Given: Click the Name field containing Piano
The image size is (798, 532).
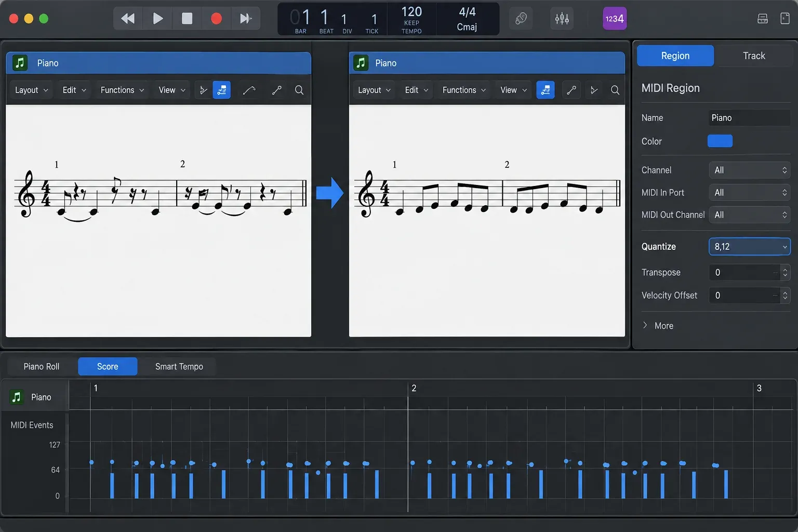Looking at the screenshot, I should click(x=749, y=118).
